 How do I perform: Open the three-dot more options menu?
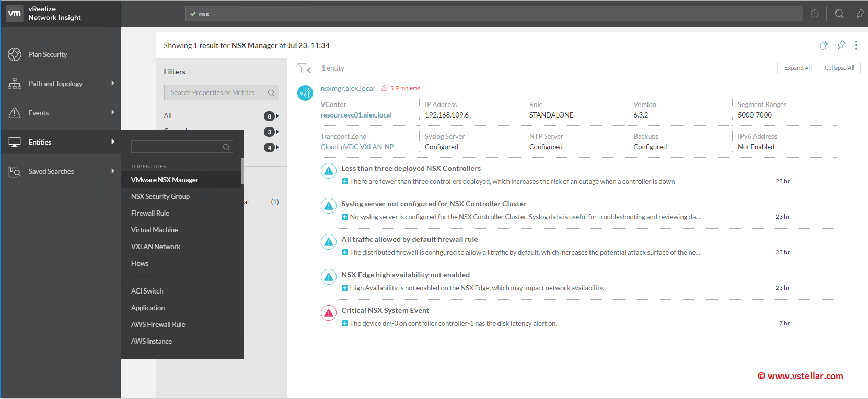pos(856,45)
